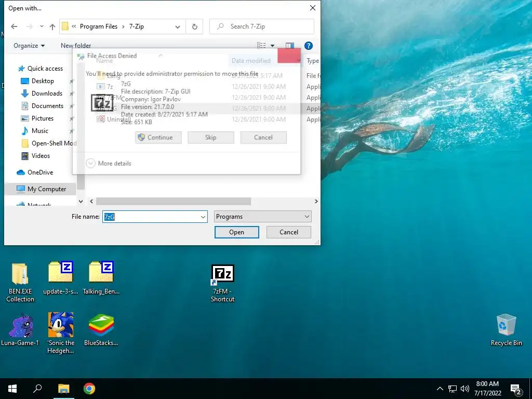Screen dimensions: 532x399
Task: Select update-3-s... archive on desktop
Action: [61, 278]
